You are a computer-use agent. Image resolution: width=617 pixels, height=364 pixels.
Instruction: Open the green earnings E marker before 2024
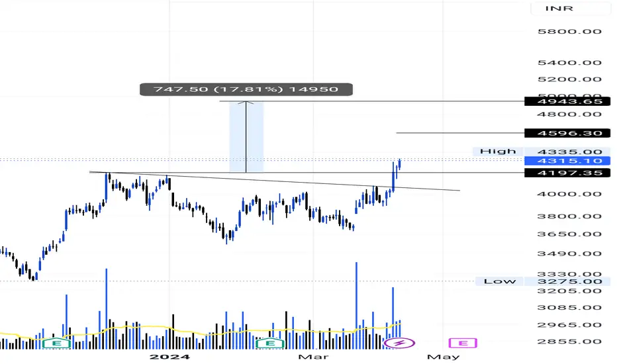(x=57, y=343)
